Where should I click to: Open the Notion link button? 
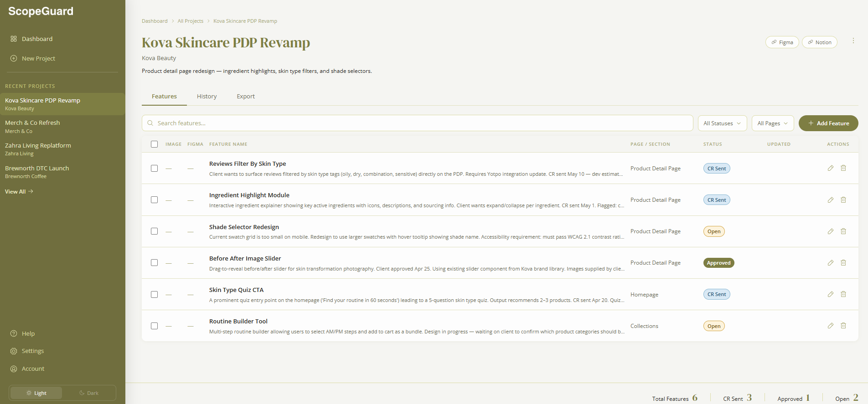pos(820,42)
